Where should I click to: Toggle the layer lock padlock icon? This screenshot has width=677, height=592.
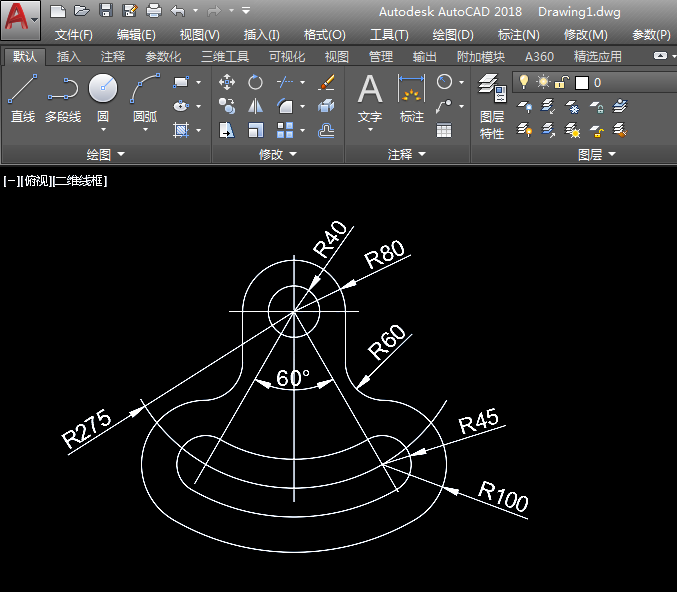(x=562, y=82)
